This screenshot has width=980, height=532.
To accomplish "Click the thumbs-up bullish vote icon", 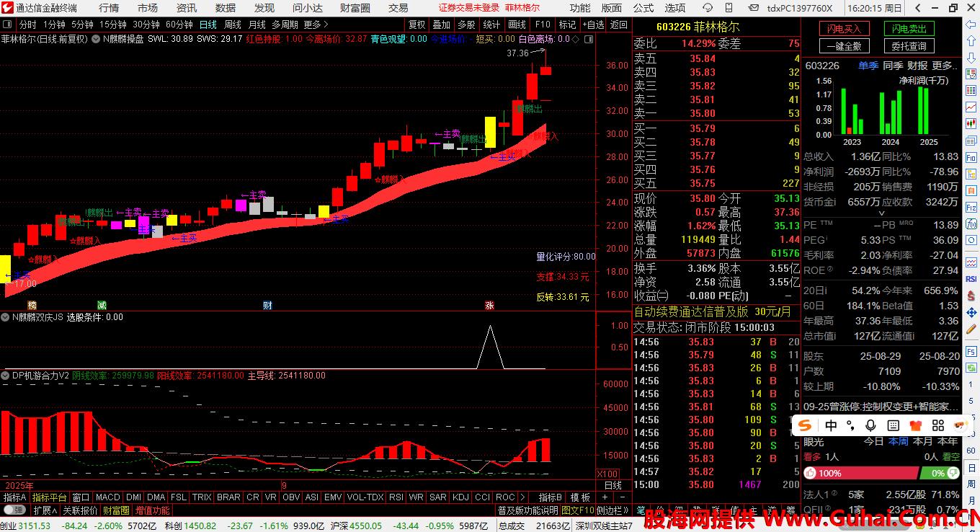I will point(810,474).
